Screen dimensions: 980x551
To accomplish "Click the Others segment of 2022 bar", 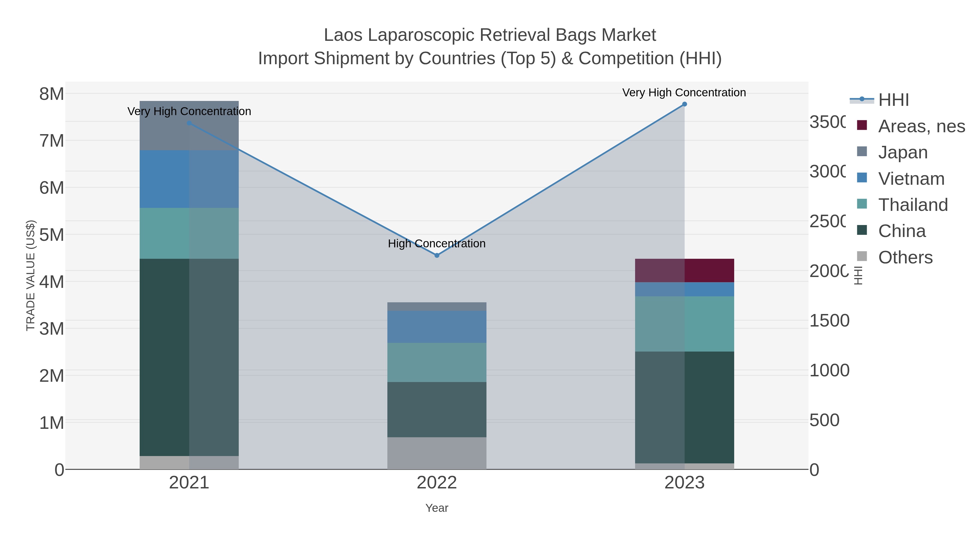I will click(x=437, y=453).
